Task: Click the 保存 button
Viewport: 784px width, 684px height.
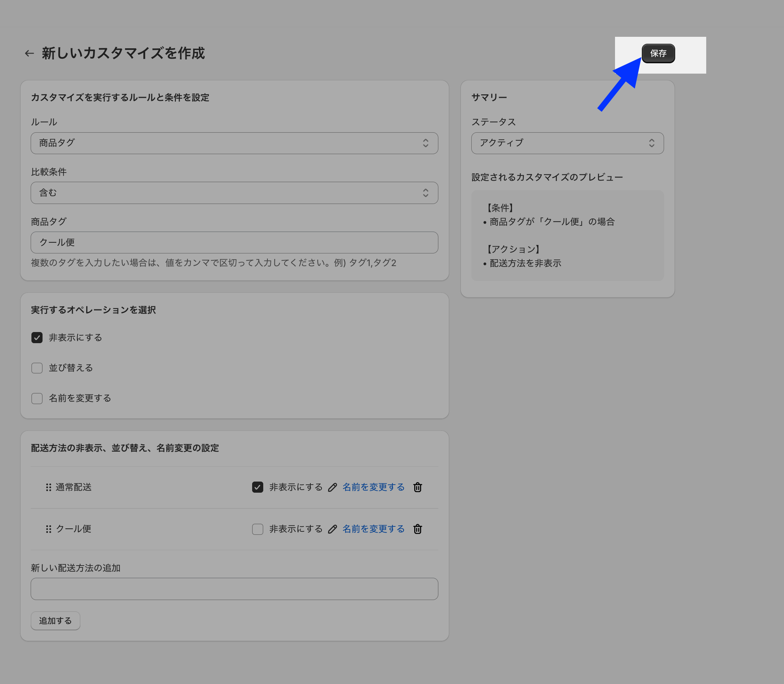Action: [658, 53]
